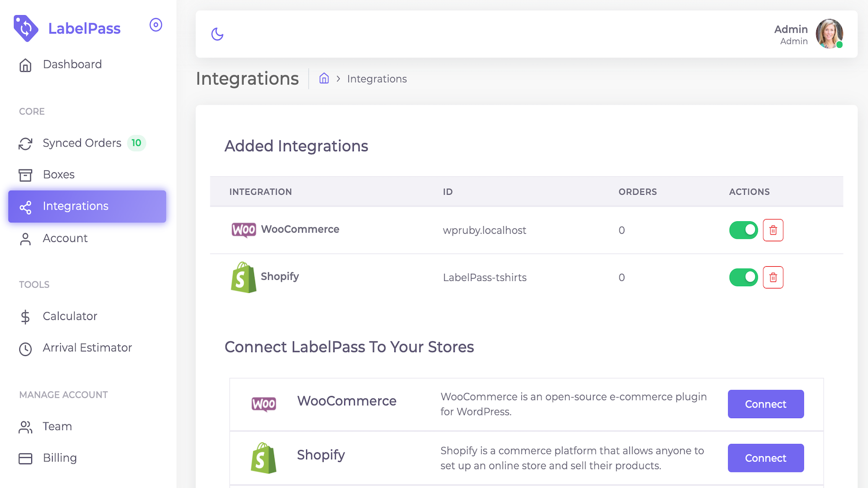Click the Arrival Estimator clock icon
Viewport: 868px width, 488px height.
[x=25, y=349]
